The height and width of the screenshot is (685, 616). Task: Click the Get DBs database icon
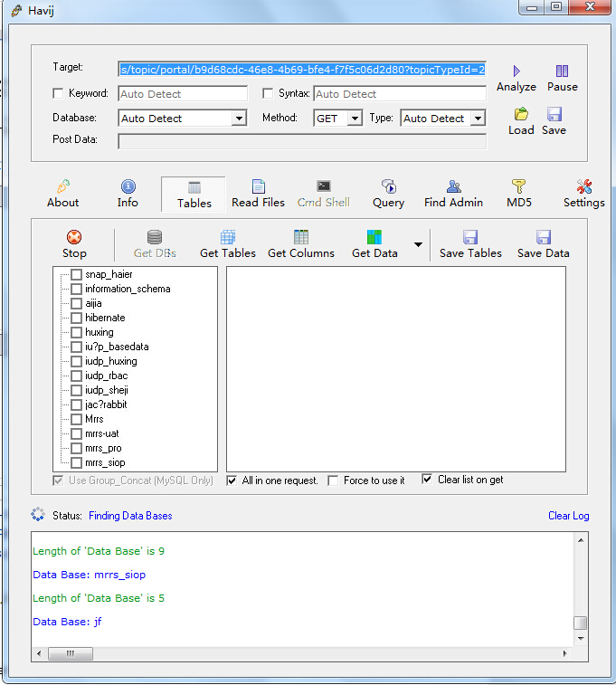coord(155,237)
